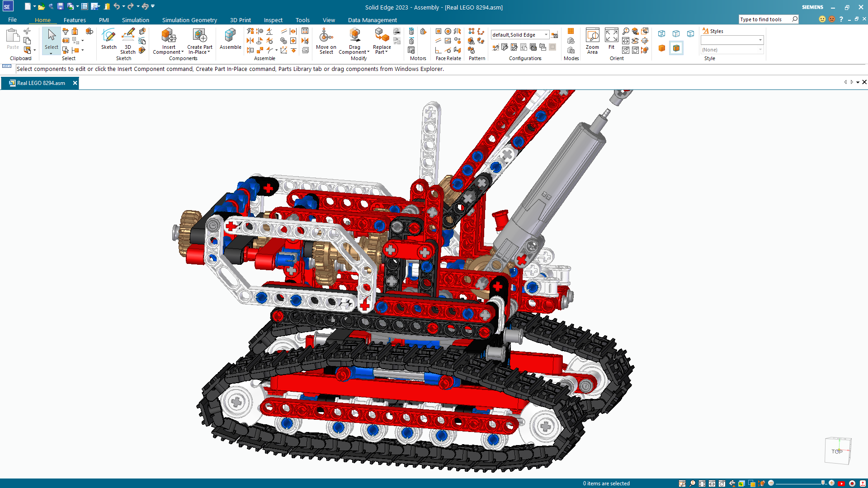Click the Help question mark icon
The height and width of the screenshot is (488, 868).
click(x=841, y=19)
